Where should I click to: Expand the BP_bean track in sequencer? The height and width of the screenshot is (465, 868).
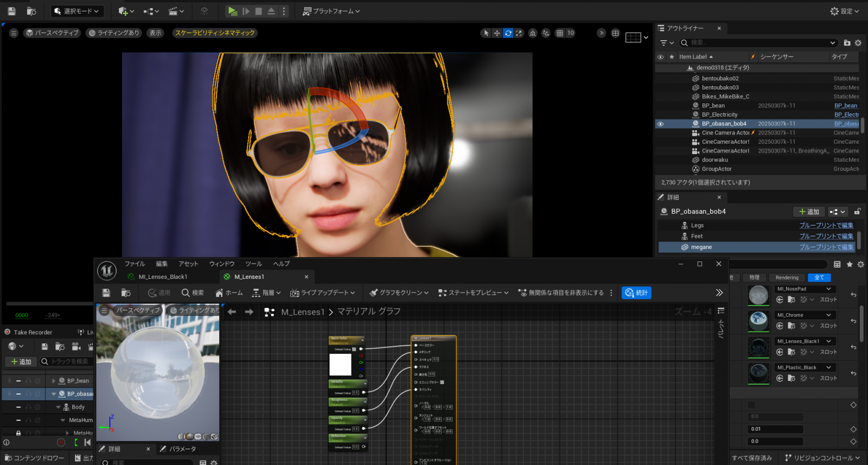[x=54, y=381]
